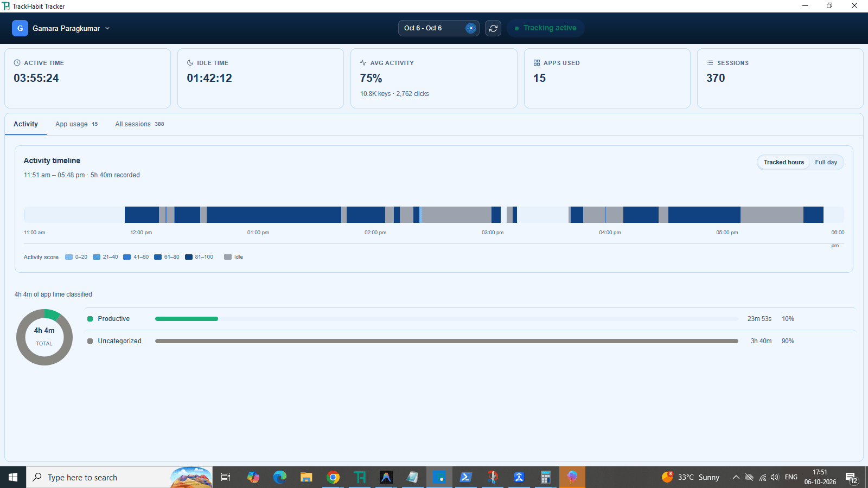Screen dimensions: 868x488
Task: Switch to the Activity tab
Action: pos(25,124)
